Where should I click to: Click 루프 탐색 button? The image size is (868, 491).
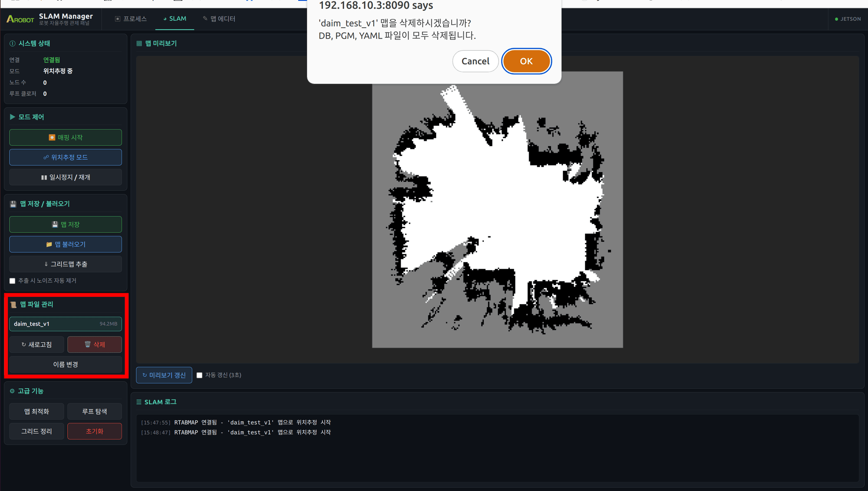pos(95,411)
